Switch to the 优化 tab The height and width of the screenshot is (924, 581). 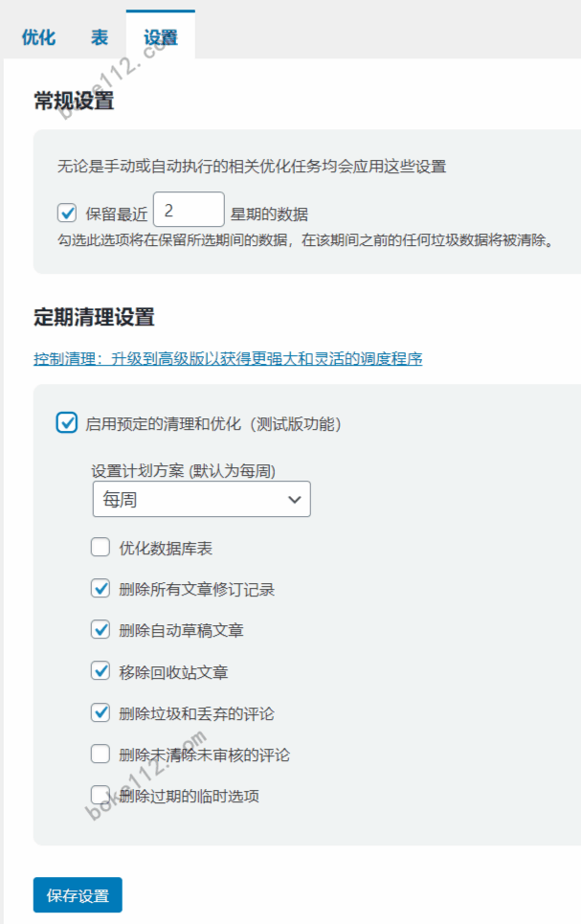click(38, 37)
